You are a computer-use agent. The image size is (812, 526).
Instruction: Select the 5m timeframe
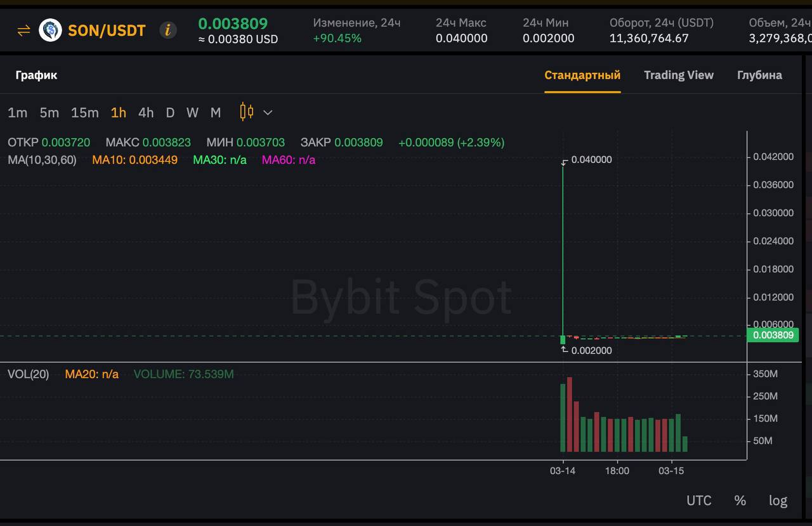tap(49, 113)
